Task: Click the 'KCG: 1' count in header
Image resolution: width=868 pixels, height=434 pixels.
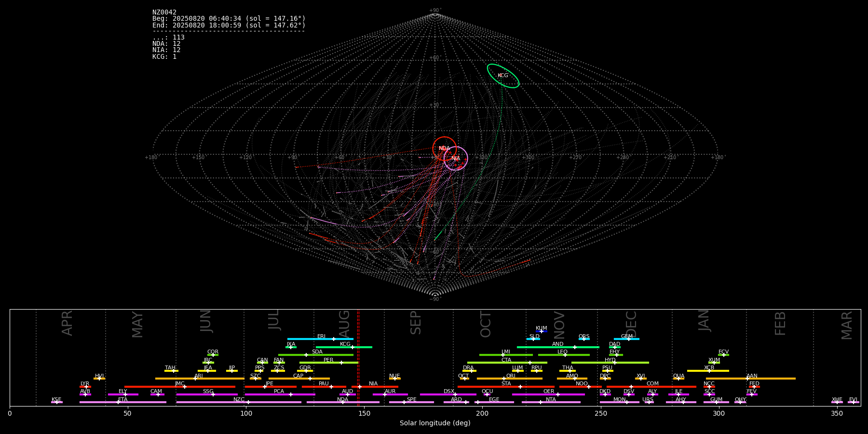Action: pos(164,57)
